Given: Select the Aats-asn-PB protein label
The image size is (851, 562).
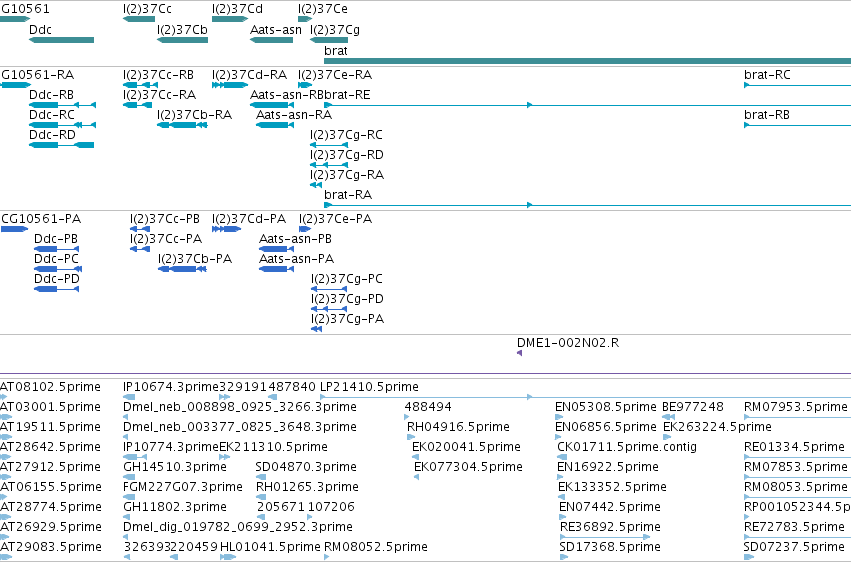Looking at the screenshot, I should click(295, 239).
